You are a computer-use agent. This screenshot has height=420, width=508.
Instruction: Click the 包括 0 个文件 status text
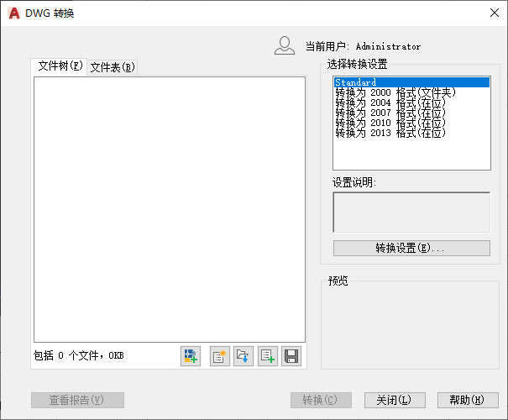tap(78, 356)
